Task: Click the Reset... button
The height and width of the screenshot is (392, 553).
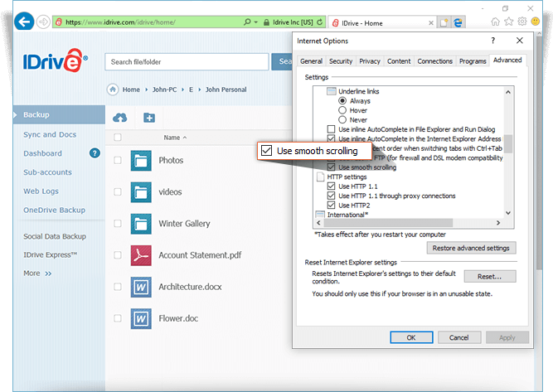Action: coord(489,276)
